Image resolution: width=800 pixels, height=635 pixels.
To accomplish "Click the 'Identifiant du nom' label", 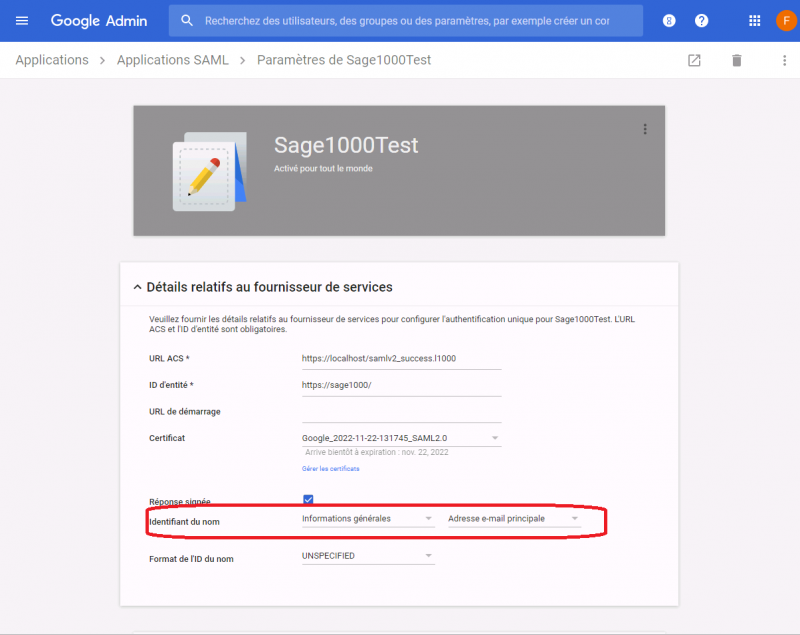I will point(184,522).
